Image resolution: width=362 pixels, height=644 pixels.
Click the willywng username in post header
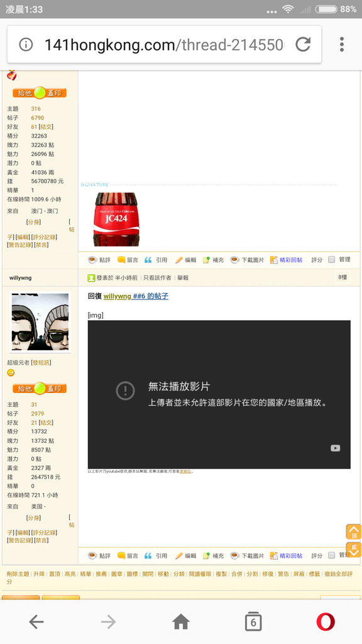coord(21,278)
